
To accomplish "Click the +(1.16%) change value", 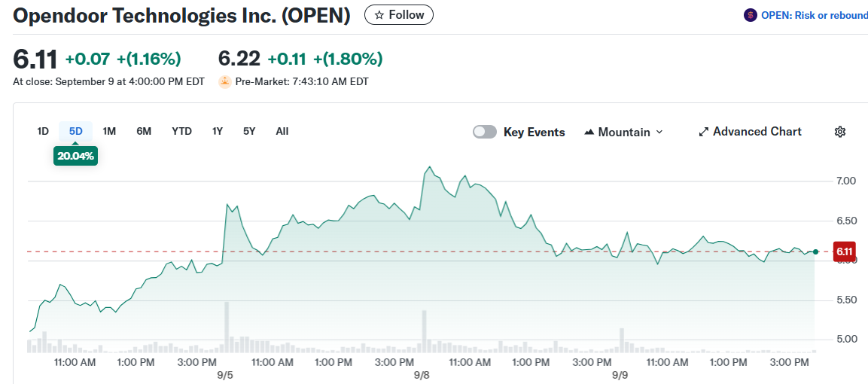I will [148, 59].
